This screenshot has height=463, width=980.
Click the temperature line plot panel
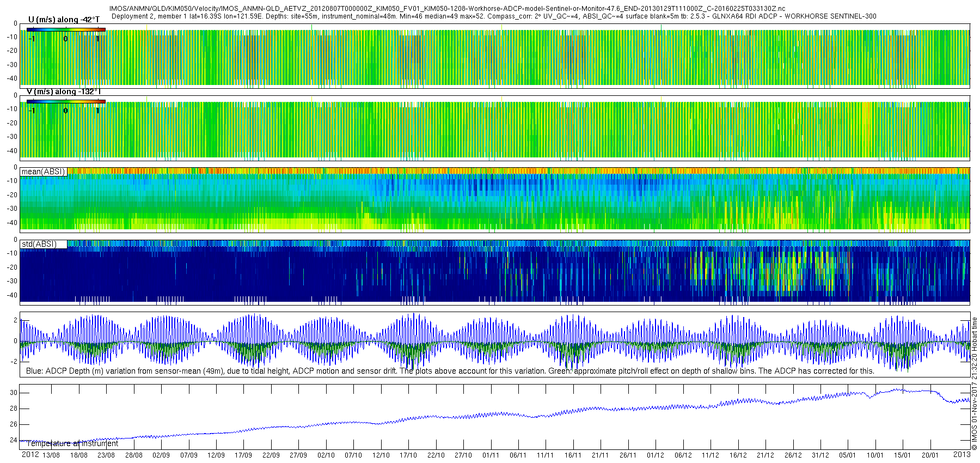click(x=495, y=417)
